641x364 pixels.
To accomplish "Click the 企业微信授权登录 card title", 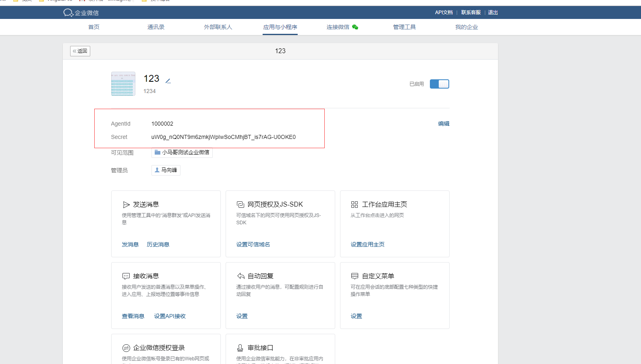I will pyautogui.click(x=159, y=348).
